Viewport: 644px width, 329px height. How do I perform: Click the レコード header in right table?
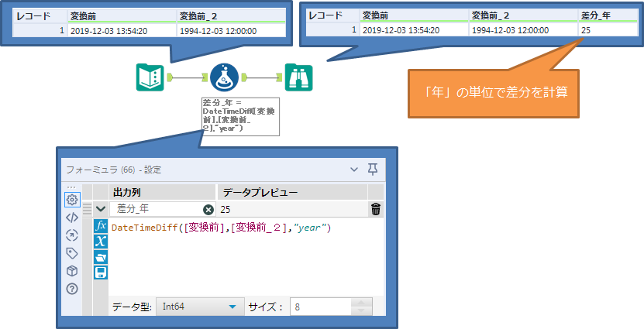(332, 15)
